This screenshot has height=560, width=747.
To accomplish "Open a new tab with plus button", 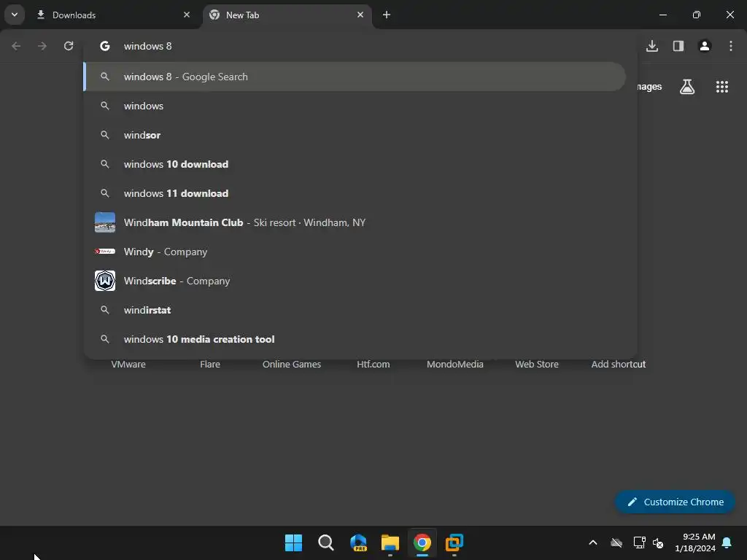I will (387, 15).
